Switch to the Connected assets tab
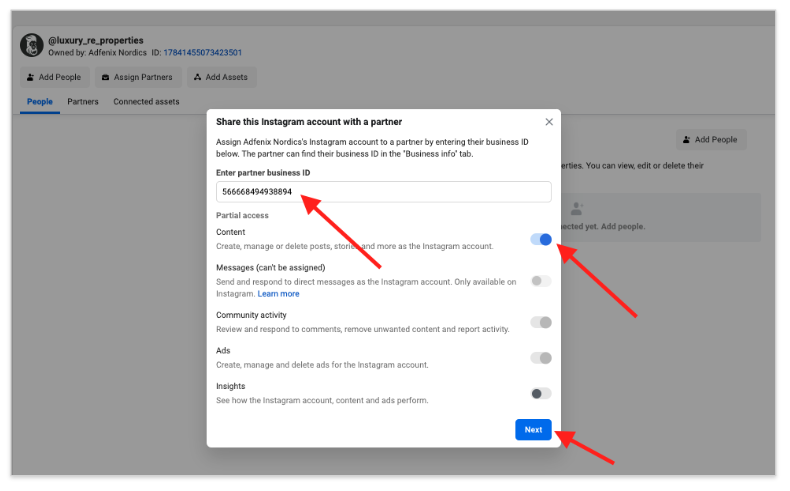This screenshot has width=790, height=491. point(146,102)
